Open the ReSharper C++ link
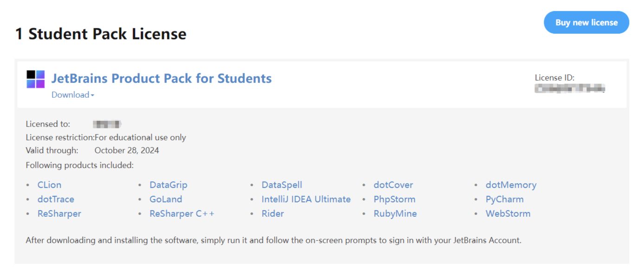This screenshot has width=644, height=277. [x=182, y=214]
